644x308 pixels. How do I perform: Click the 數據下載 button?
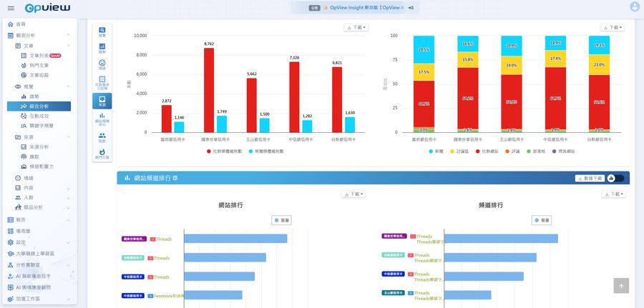click(590, 179)
